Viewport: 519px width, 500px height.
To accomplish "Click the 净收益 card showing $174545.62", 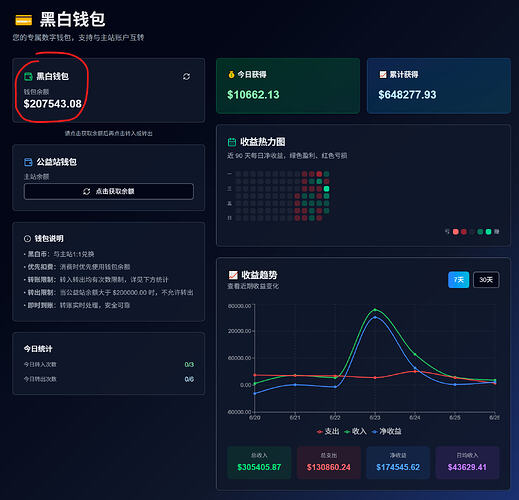I will click(x=398, y=463).
